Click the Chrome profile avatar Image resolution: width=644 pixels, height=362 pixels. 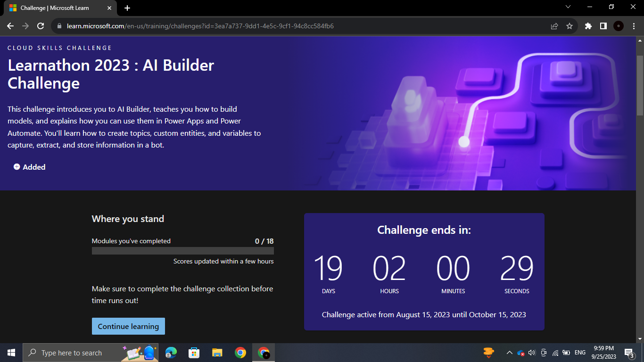click(x=619, y=26)
